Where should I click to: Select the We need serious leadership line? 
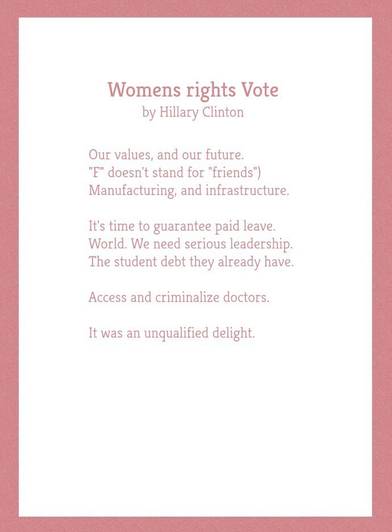click(190, 244)
